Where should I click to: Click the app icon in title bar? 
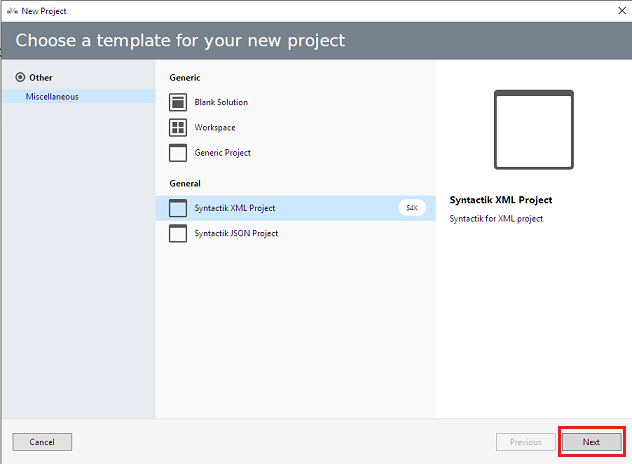pyautogui.click(x=11, y=8)
